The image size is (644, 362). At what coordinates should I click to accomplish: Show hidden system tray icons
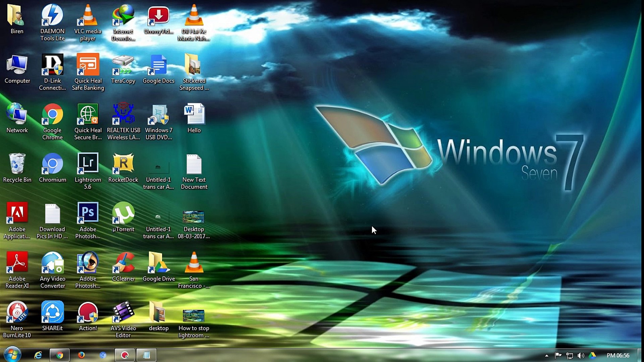coord(547,356)
